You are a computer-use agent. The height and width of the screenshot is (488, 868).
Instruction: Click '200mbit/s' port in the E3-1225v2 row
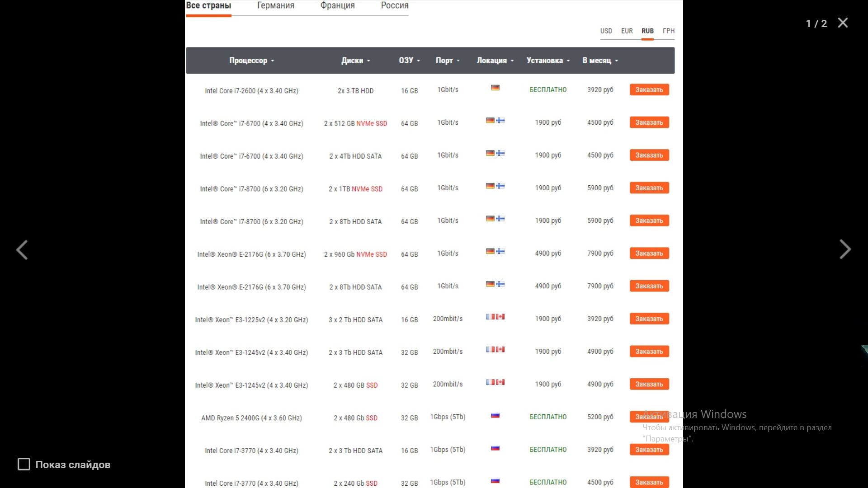coord(448,319)
